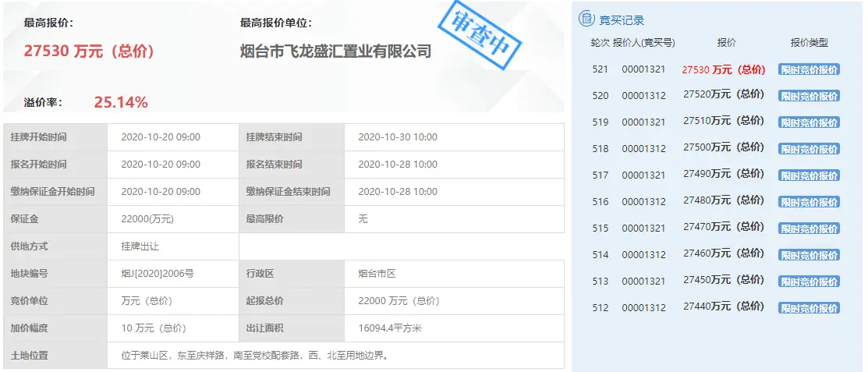The image size is (868, 372).
Task: Select bid price 27460万元 in the record list
Action: pyautogui.click(x=724, y=254)
